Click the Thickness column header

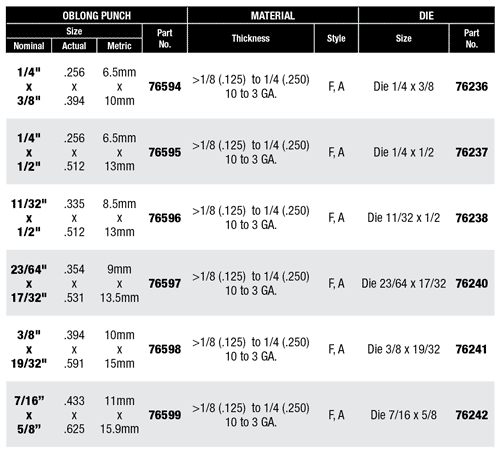(x=251, y=38)
